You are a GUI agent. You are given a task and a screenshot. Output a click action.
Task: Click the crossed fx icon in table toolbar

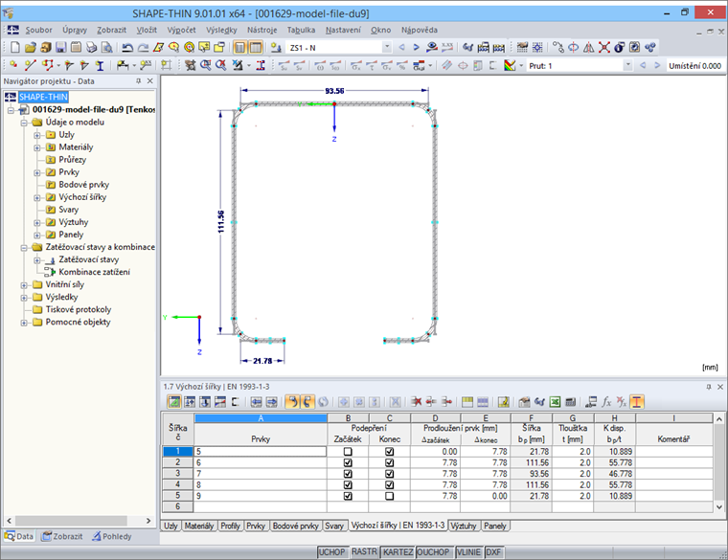click(x=622, y=402)
